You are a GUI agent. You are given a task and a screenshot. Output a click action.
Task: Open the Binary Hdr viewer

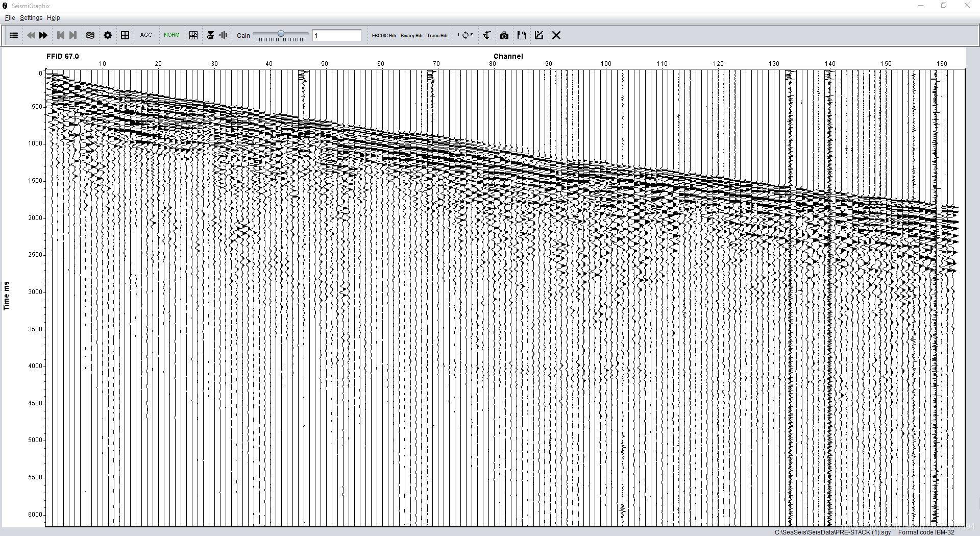412,36
